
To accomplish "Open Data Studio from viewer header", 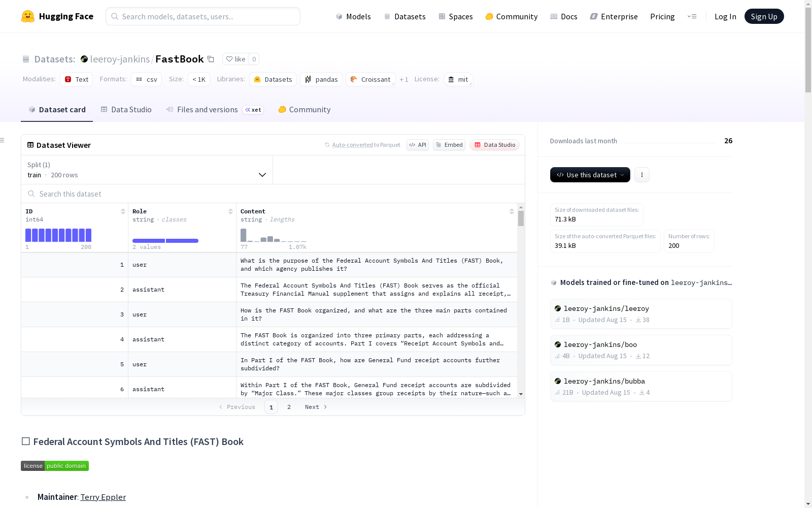I will [x=494, y=145].
